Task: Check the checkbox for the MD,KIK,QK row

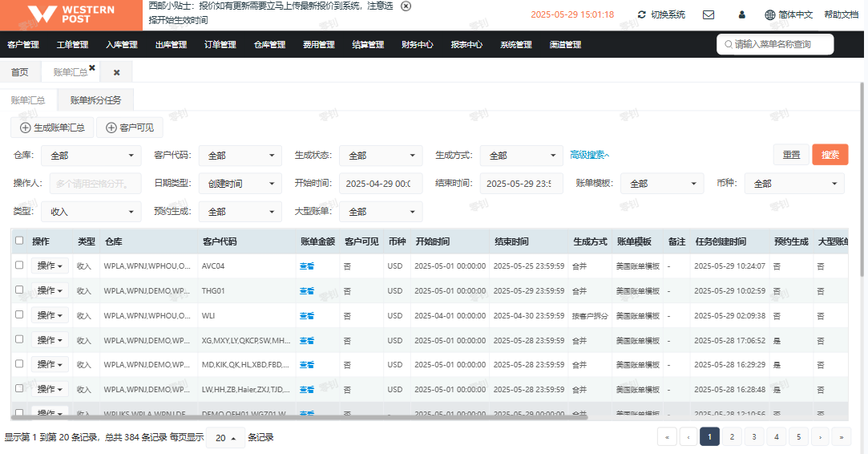Action: [19, 363]
